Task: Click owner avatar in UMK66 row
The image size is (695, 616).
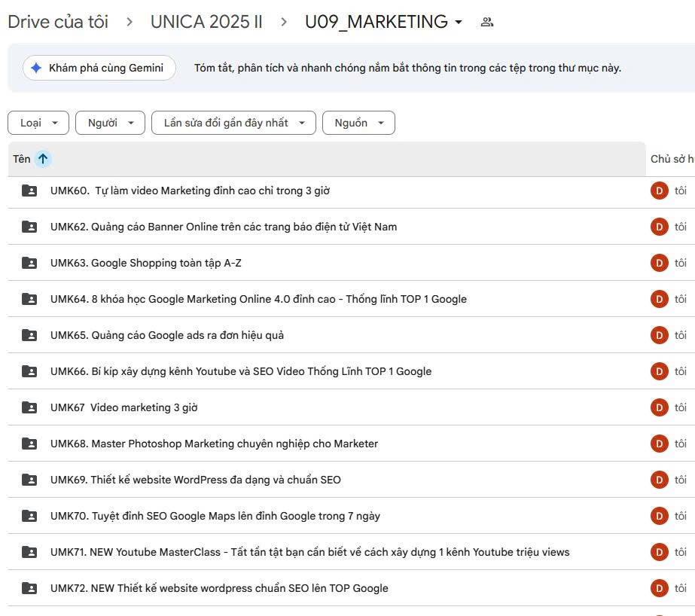Action: tap(659, 371)
